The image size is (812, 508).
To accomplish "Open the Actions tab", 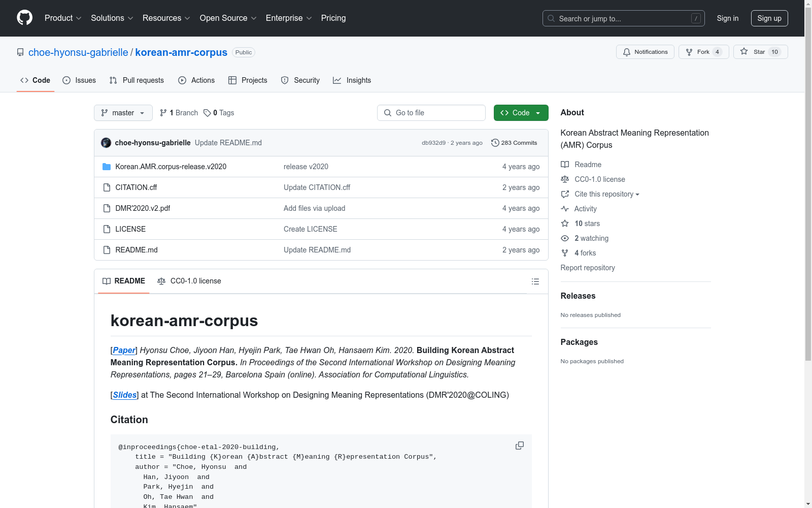I will tap(196, 80).
